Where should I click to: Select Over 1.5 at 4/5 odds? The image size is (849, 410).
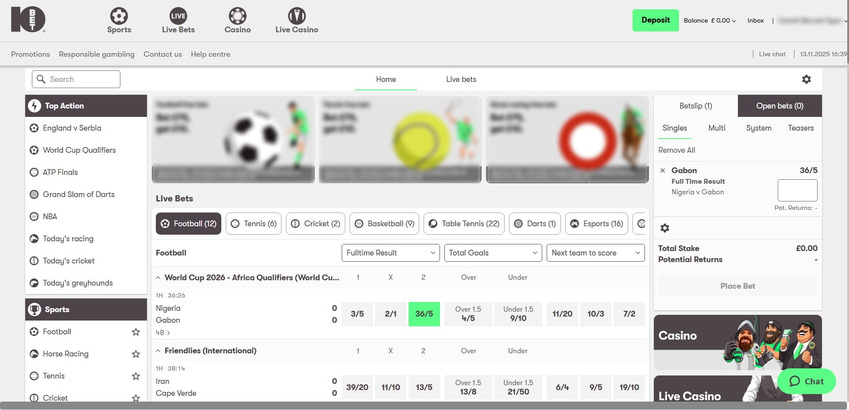(468, 314)
